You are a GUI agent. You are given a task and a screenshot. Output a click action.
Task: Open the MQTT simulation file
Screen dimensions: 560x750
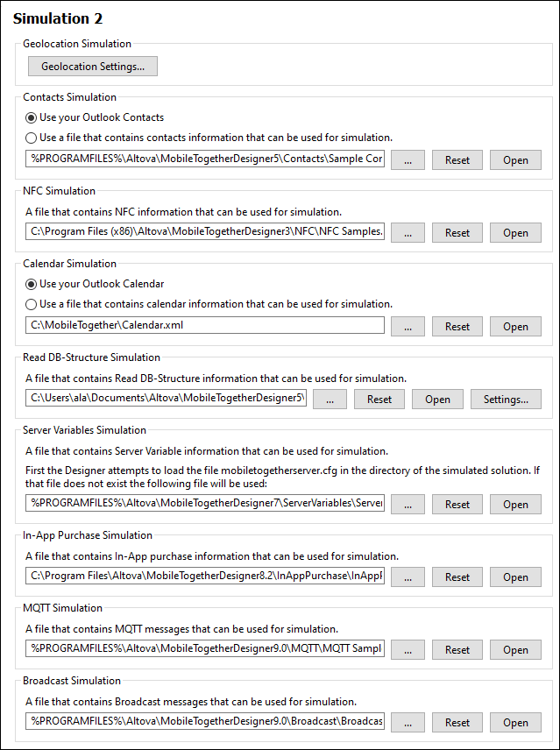click(x=515, y=650)
